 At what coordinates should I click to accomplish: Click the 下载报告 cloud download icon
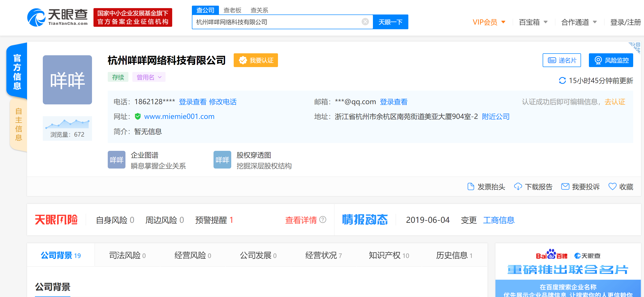(518, 187)
